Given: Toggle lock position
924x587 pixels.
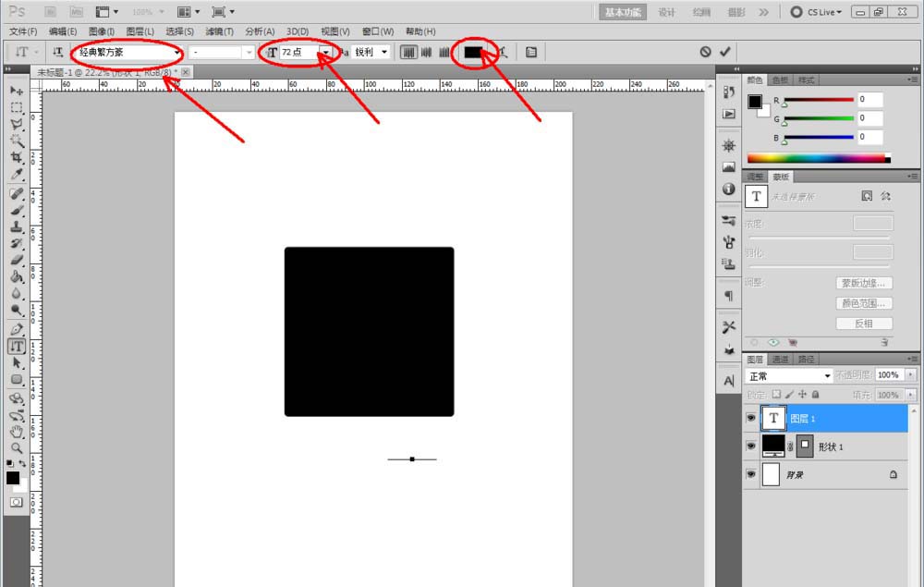Looking at the screenshot, I should [803, 395].
